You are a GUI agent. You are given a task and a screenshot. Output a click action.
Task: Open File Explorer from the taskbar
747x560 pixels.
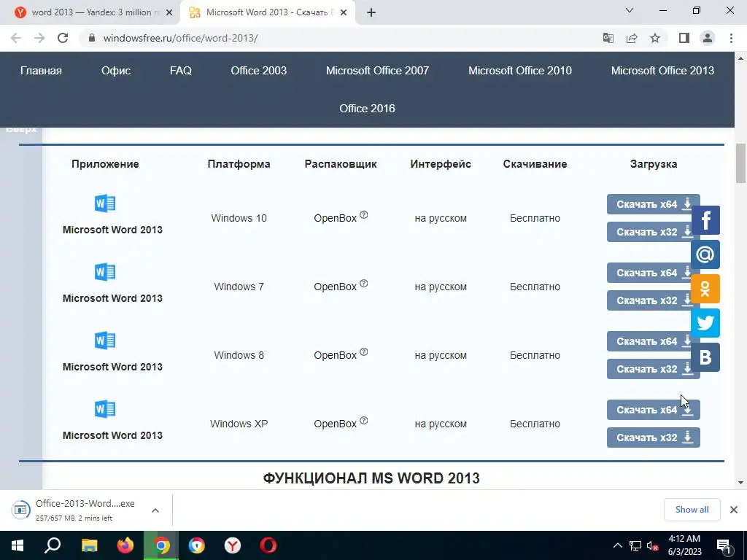89,545
